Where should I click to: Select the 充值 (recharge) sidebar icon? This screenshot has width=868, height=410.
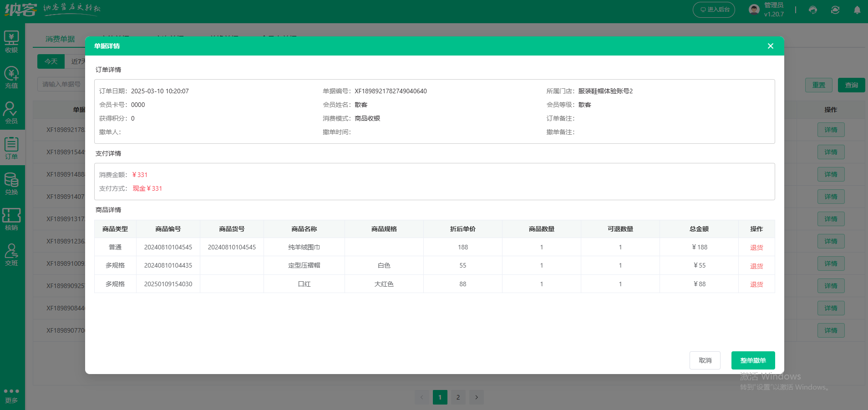click(x=12, y=76)
